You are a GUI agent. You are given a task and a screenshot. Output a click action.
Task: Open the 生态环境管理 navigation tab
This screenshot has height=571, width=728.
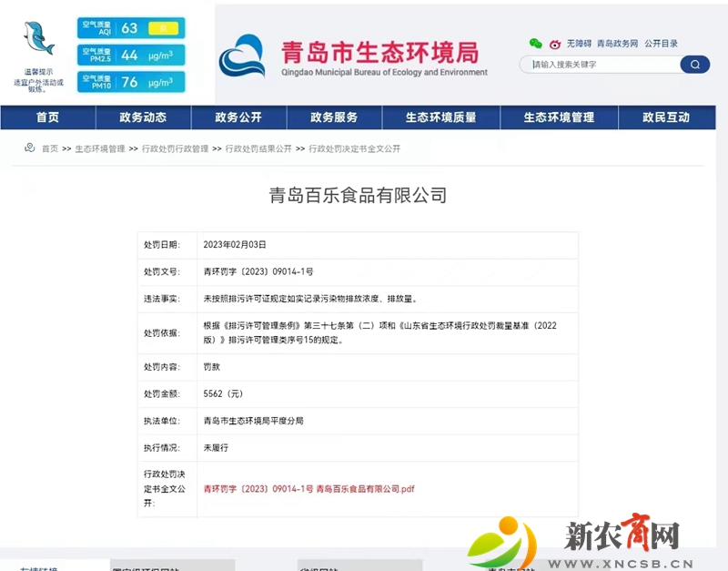point(559,117)
